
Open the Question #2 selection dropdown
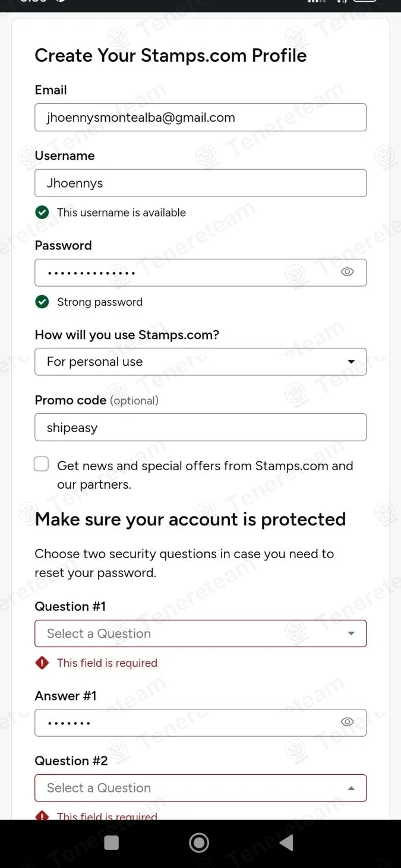click(200, 788)
